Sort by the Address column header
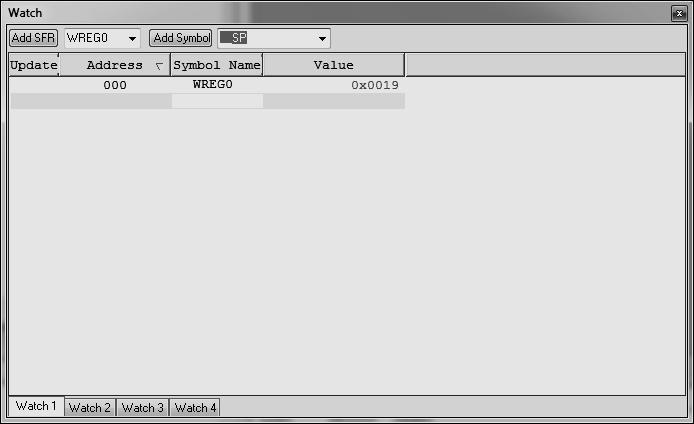The height and width of the screenshot is (424, 694). point(115,65)
